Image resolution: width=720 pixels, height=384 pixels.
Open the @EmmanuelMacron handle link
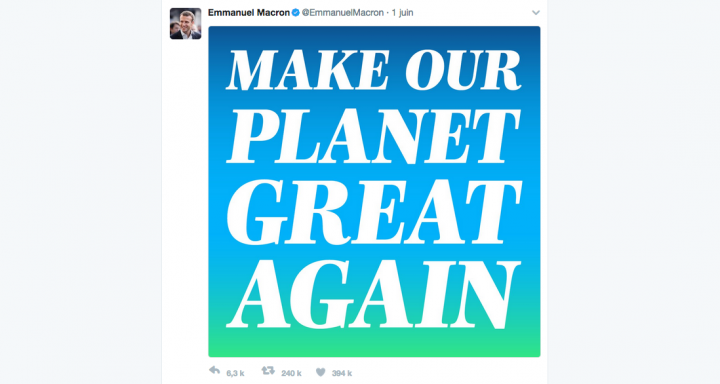click(x=343, y=13)
